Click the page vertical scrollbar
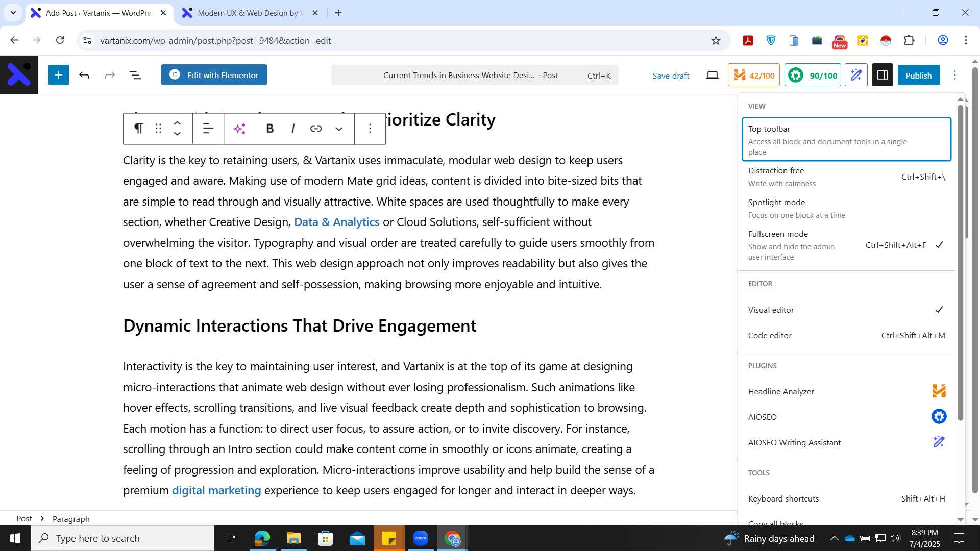This screenshot has width=980, height=551. [x=975, y=281]
